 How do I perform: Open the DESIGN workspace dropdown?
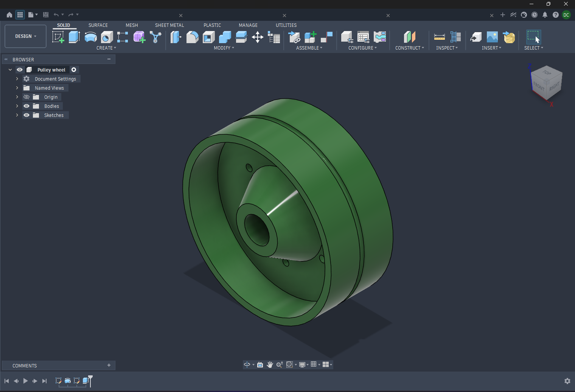click(x=26, y=36)
